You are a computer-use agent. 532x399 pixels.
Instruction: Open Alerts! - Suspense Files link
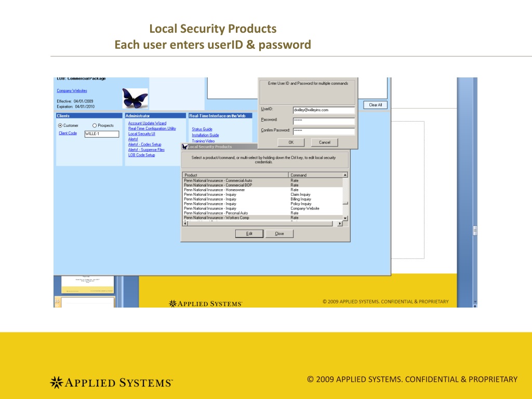pos(146,150)
